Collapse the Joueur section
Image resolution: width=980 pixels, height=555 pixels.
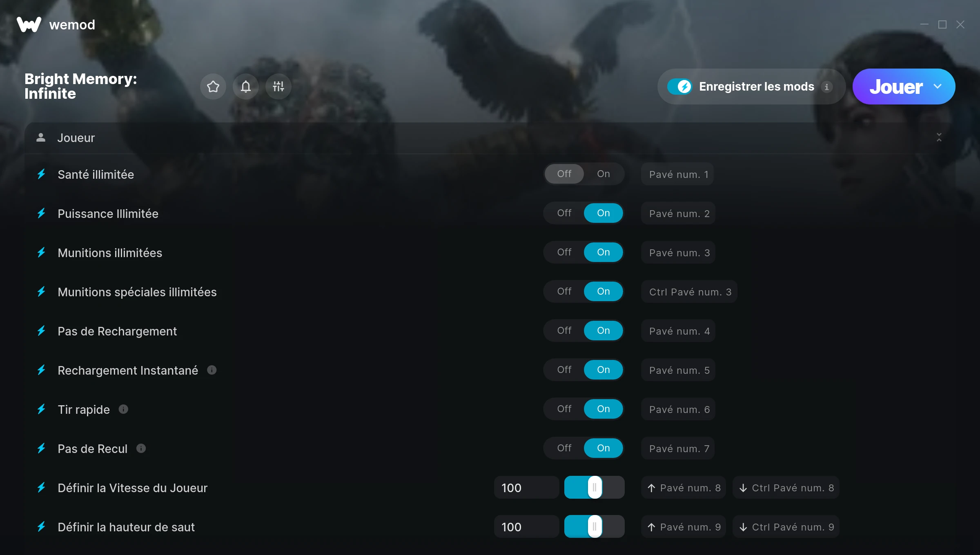[x=939, y=138]
